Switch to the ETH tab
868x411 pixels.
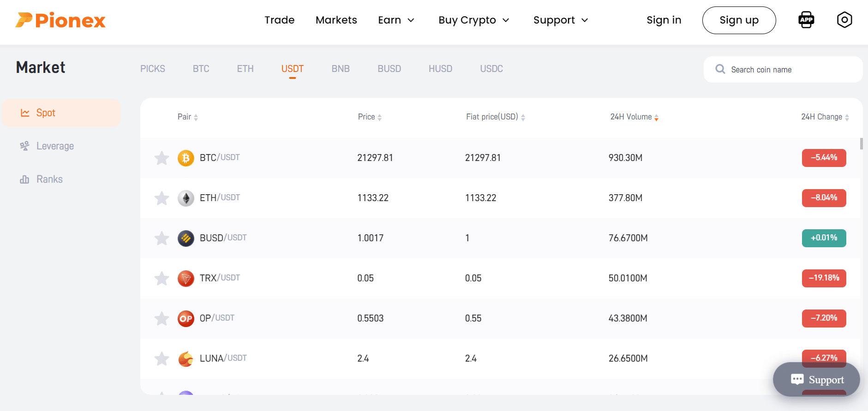point(245,69)
